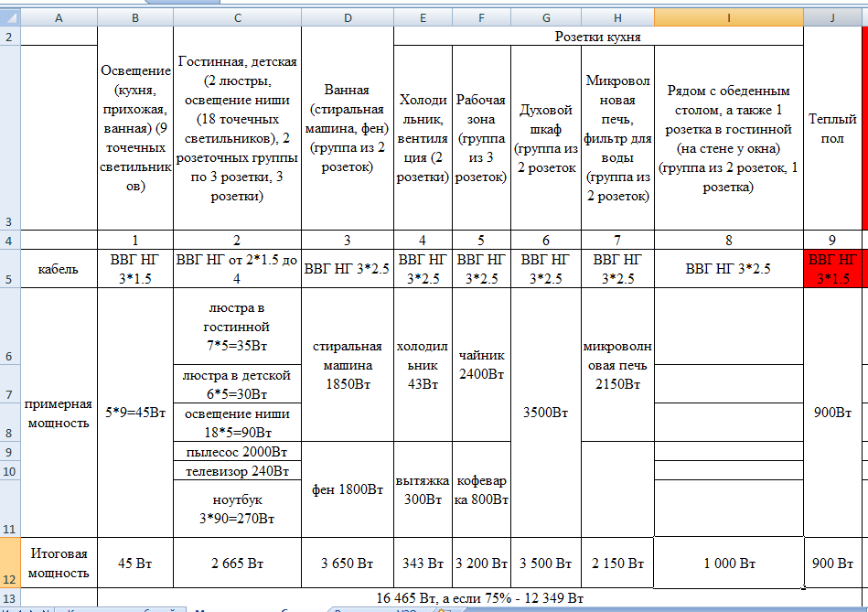Click the 'стиральная машина 1850Вт' cell
The width and height of the screenshot is (868, 612).
(348, 365)
